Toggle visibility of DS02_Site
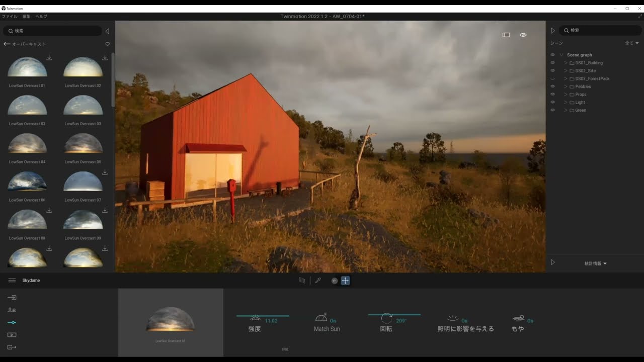644x362 pixels. [x=552, y=71]
